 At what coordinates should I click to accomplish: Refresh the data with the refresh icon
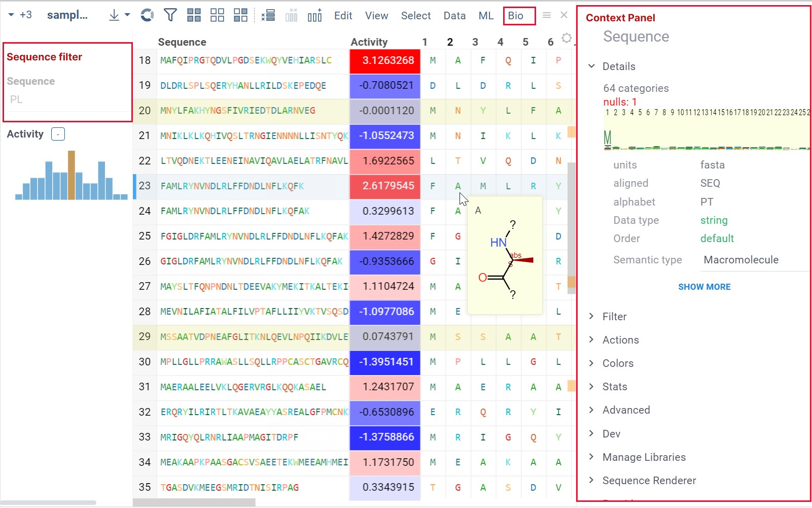tap(147, 15)
